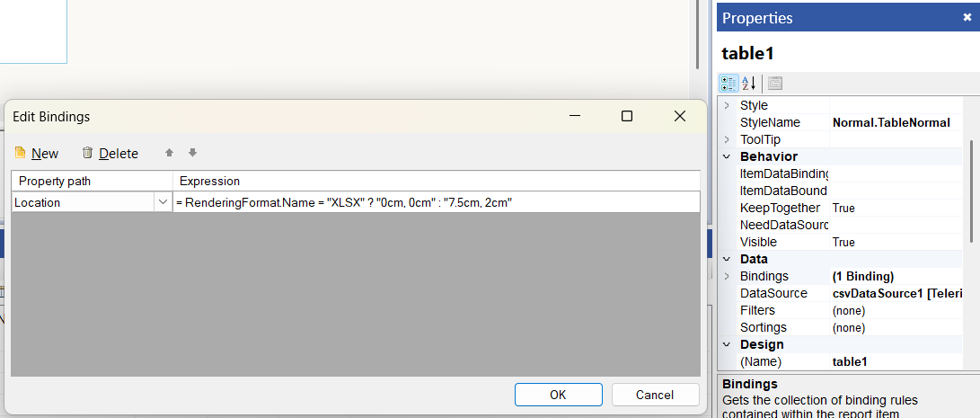This screenshot has height=418, width=980.
Task: Click the csvDataSource1 value
Action: click(896, 293)
